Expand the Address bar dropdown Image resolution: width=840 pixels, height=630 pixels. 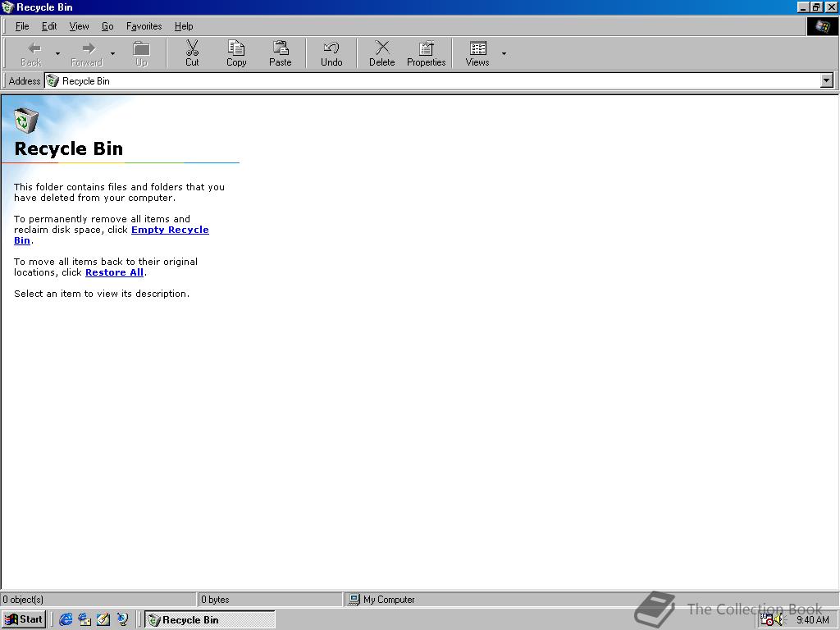[827, 81]
